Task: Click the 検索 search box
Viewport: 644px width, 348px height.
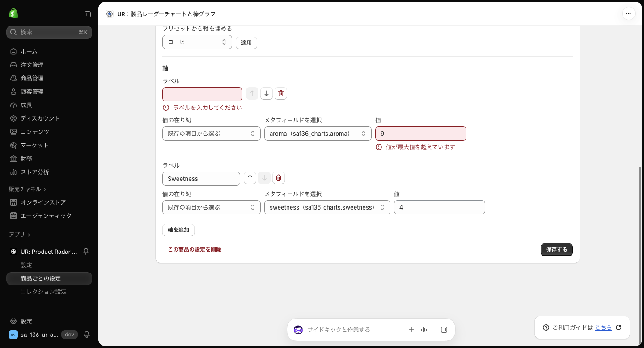Action: [49, 32]
